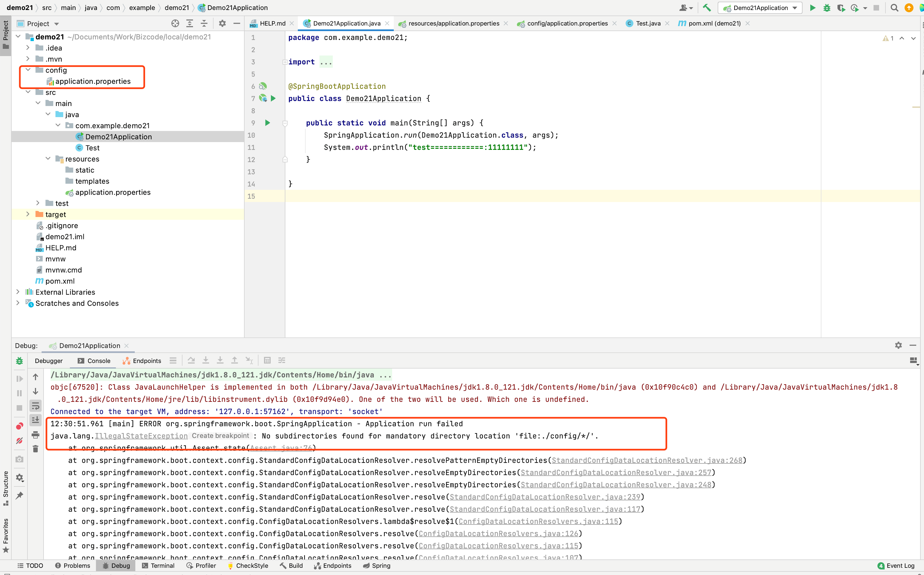Rerun debug session with green bug icon
The image size is (924, 575).
click(19, 361)
